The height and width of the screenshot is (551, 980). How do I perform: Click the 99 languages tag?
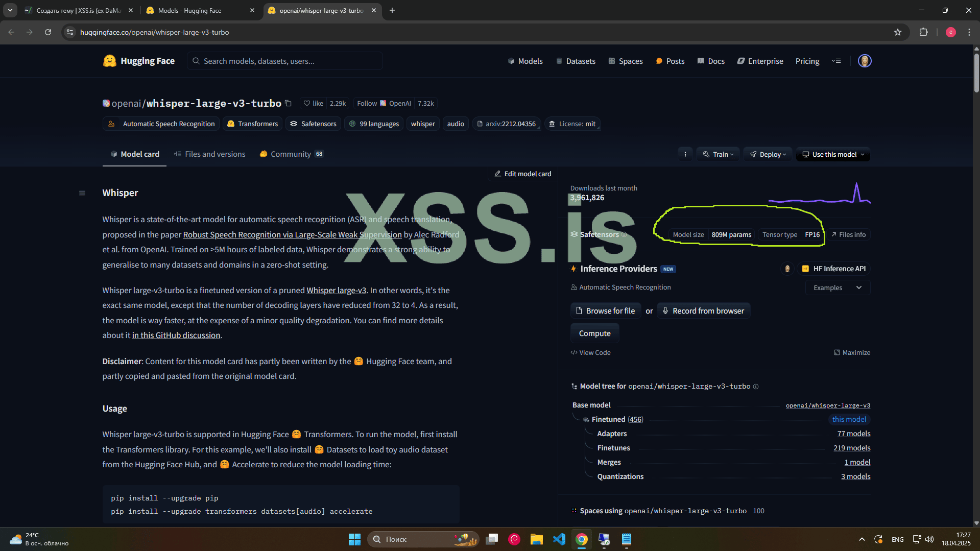coord(374,124)
